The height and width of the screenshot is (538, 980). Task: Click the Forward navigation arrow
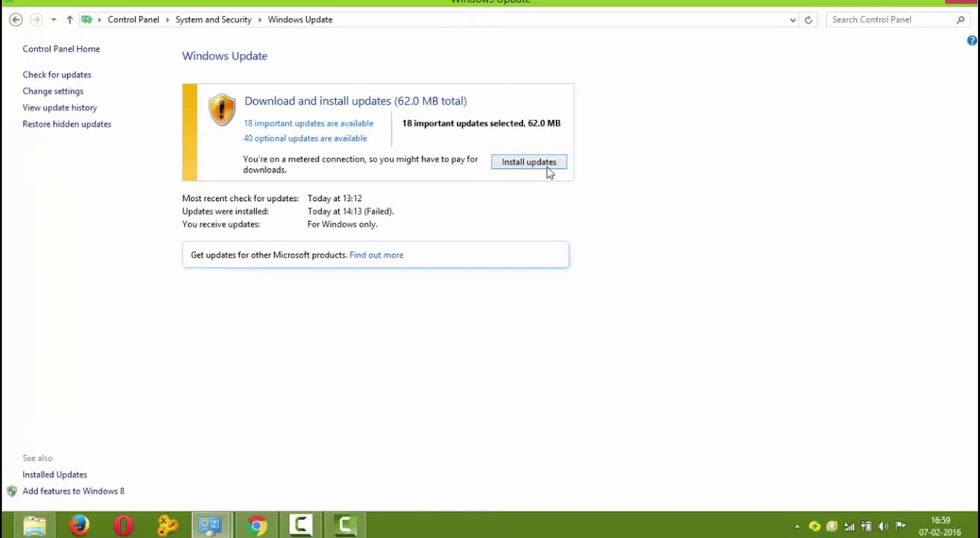coord(36,19)
